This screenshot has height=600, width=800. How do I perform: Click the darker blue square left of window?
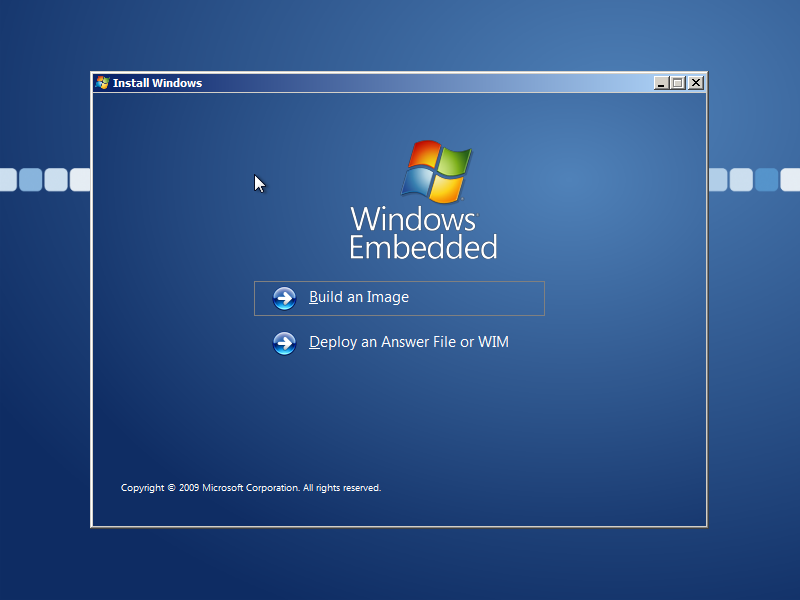coord(31,180)
